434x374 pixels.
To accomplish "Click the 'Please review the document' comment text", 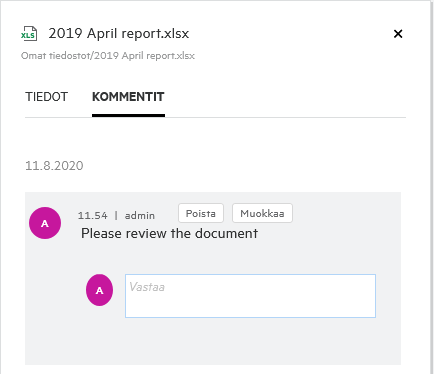I will pos(169,233).
